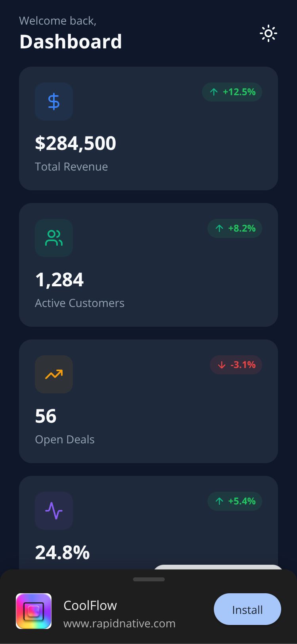Viewport: 297px width, 644px height.
Task: Open the Active Customers card
Action: 148,265
